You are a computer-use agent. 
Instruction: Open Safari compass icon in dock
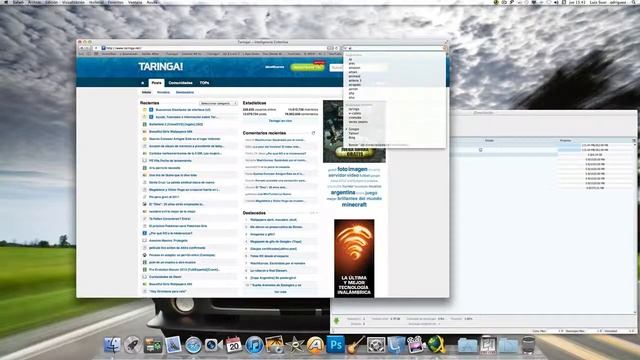193,345
